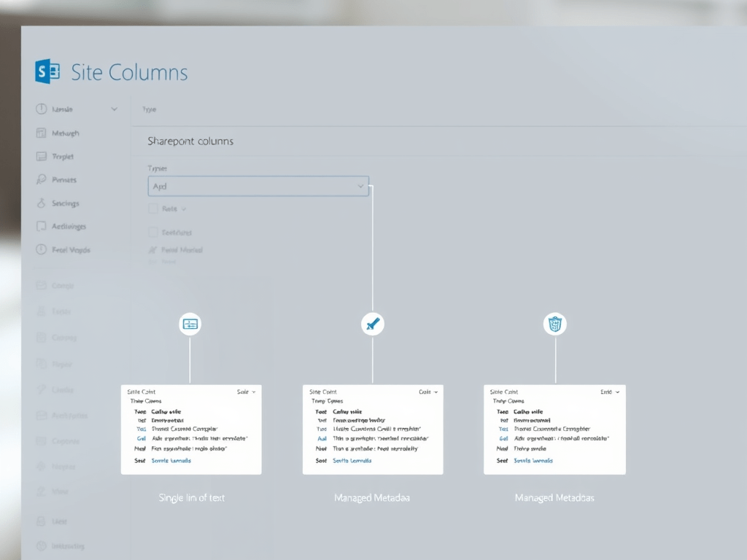Viewport: 747px width, 560px height.
Task: Click the trash badge icon above rightmost card
Action: 555,323
